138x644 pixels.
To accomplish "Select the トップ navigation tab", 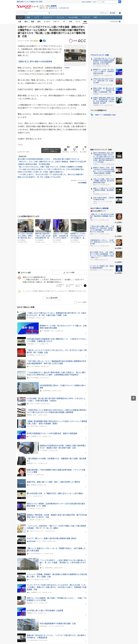I will pos(20,17).
